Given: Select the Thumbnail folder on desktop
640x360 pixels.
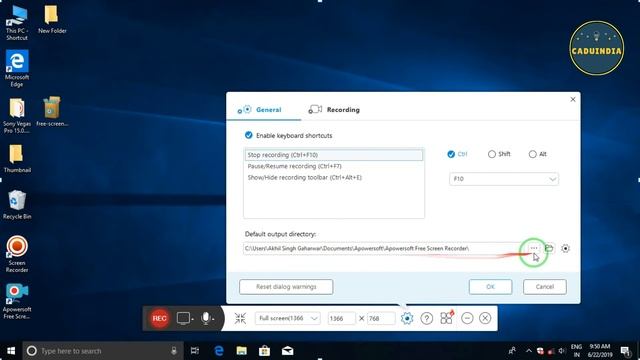Looking at the screenshot, I should [17, 158].
